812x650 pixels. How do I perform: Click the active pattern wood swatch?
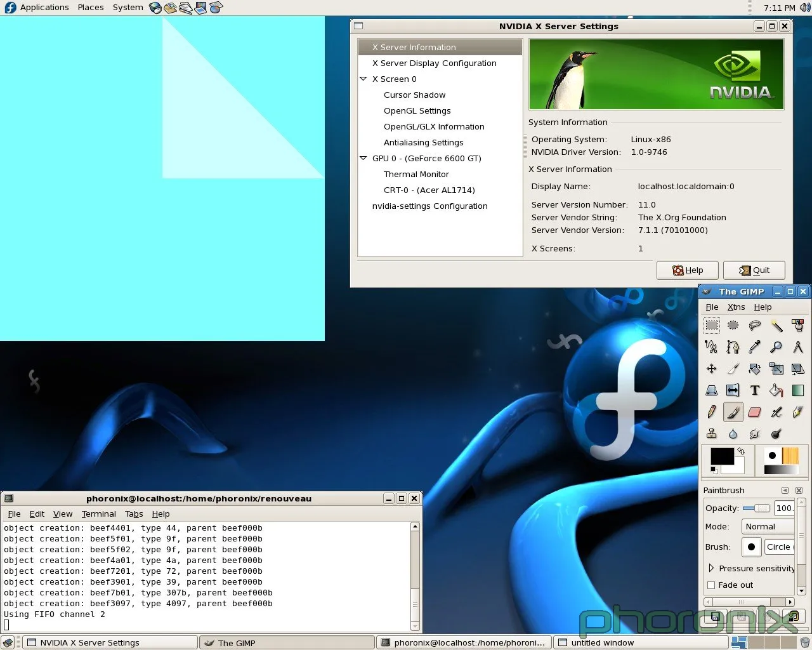point(790,456)
